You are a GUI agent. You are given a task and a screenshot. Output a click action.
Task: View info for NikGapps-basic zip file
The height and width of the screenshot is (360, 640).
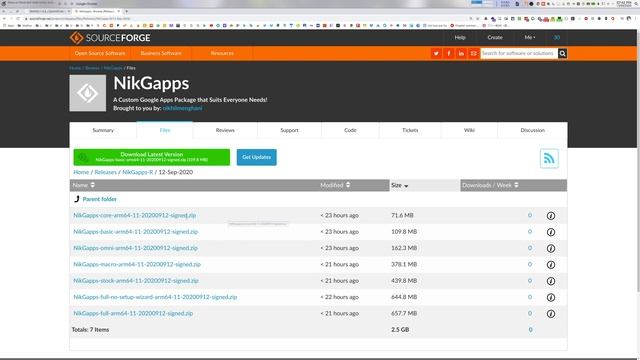pyautogui.click(x=551, y=232)
